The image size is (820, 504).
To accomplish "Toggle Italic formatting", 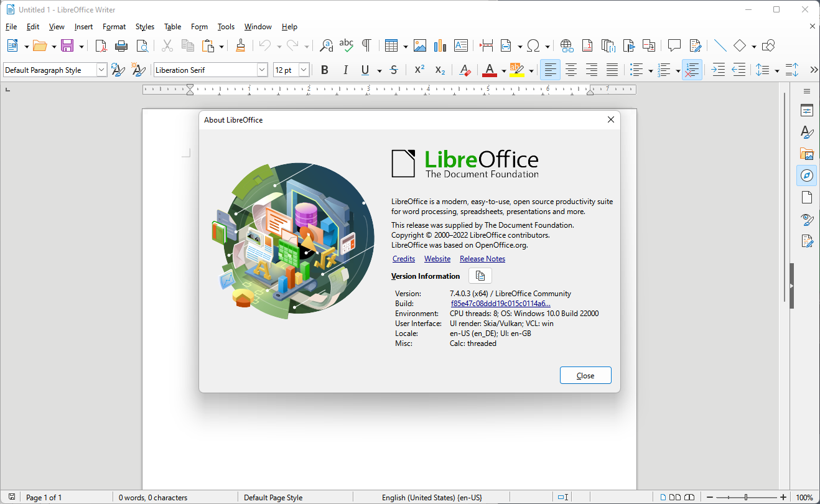I will tap(345, 70).
